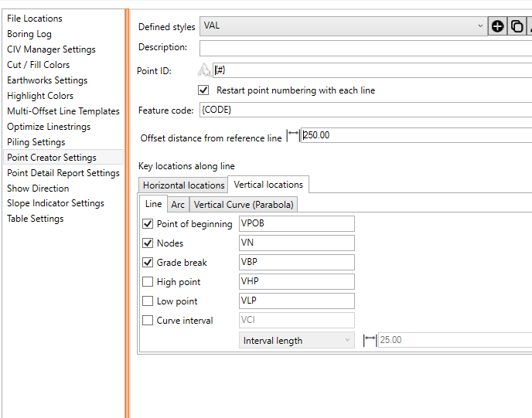532x418 pixels.
Task: Click the add new style plus icon
Action: click(x=497, y=26)
